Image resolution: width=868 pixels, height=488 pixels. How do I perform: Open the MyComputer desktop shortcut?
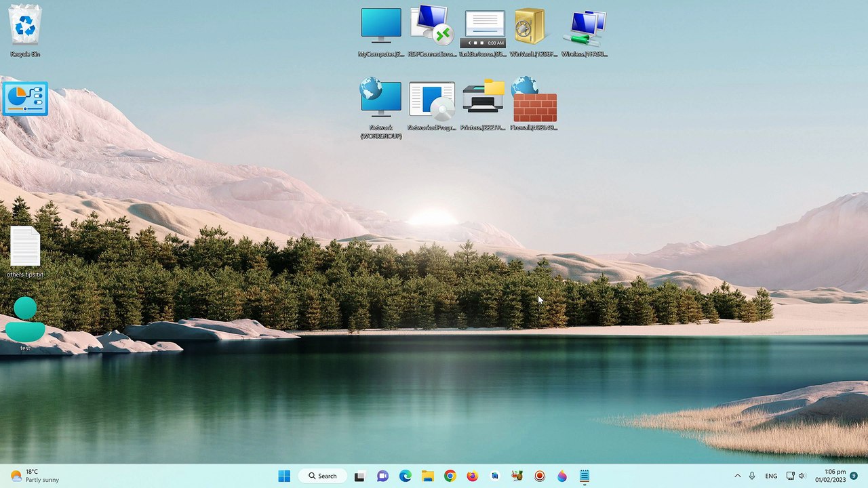(x=381, y=33)
